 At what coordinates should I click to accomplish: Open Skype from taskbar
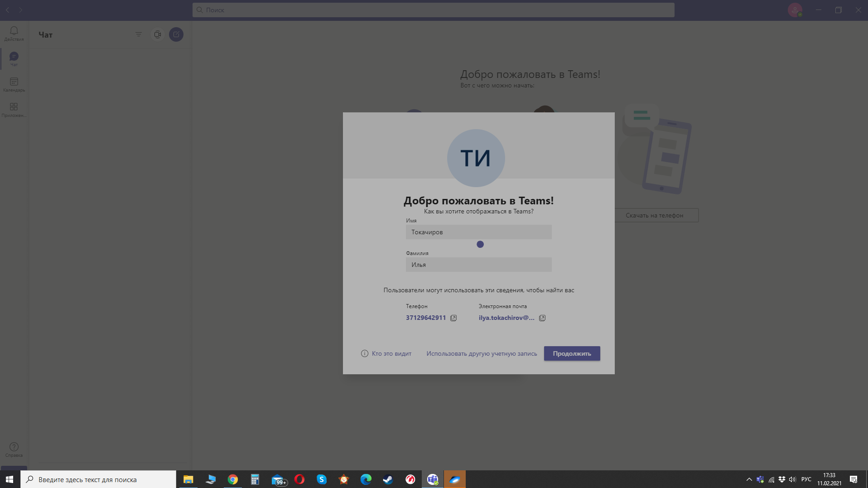(x=322, y=479)
